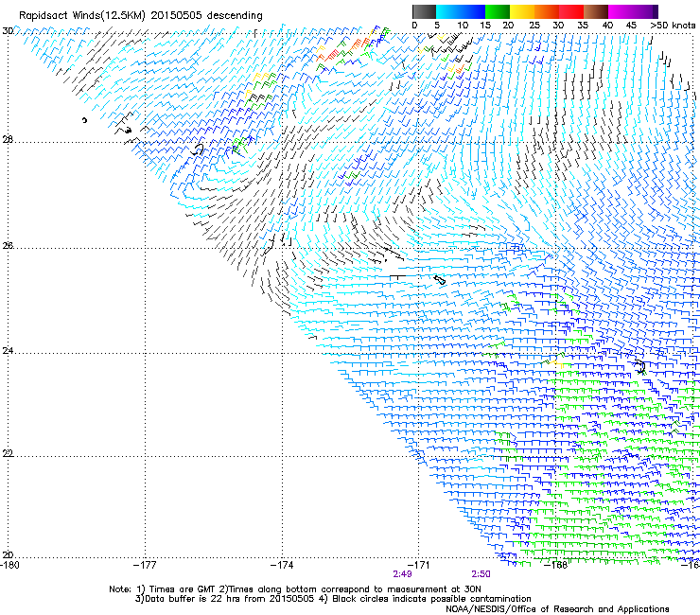
Task: Click the green 15-20 knots color band
Action: click(498, 11)
